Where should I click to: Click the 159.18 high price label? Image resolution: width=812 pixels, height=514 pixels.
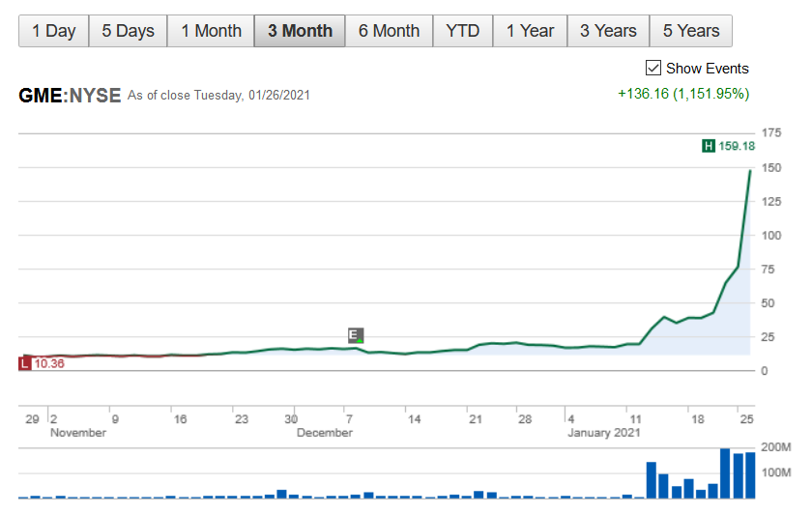pos(737,147)
